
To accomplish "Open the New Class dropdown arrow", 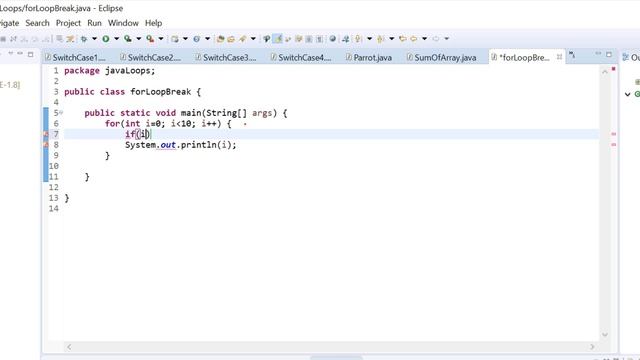I will tap(207, 39).
